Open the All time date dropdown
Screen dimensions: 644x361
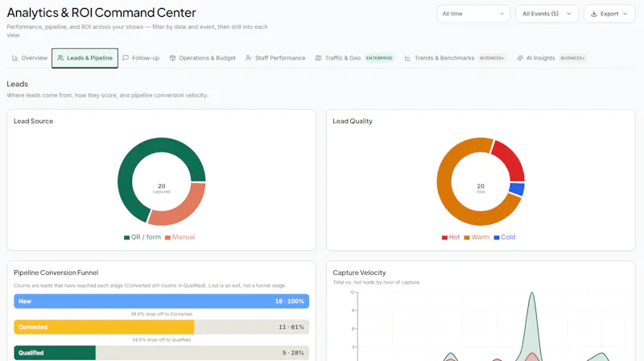coord(473,14)
